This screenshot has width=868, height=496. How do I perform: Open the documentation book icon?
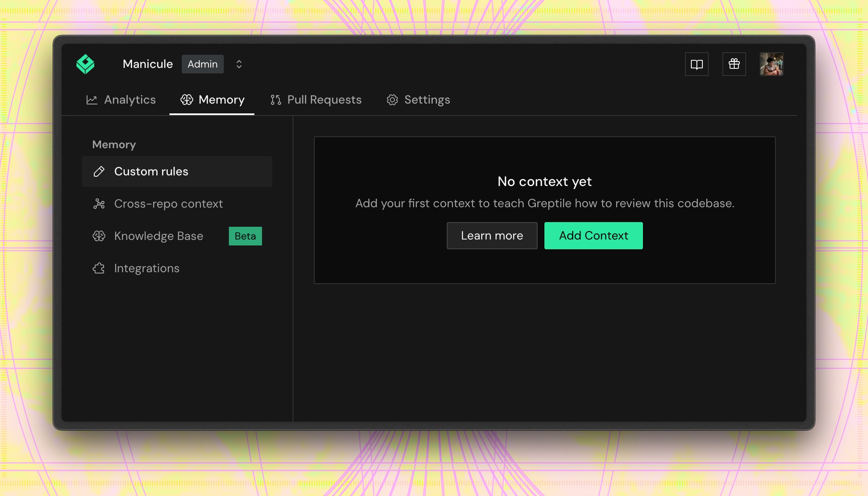pyautogui.click(x=697, y=64)
